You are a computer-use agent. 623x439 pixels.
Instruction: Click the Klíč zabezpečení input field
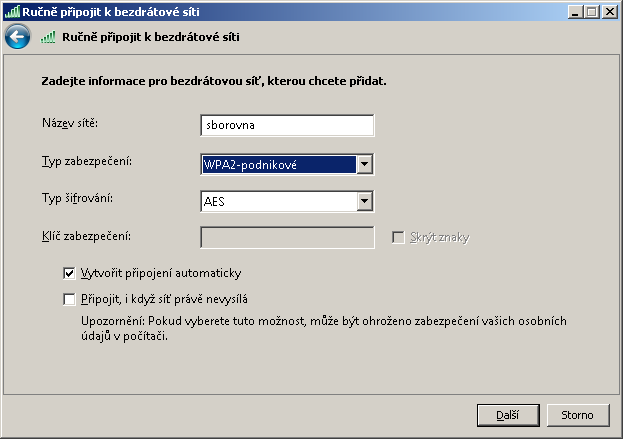(x=287, y=237)
